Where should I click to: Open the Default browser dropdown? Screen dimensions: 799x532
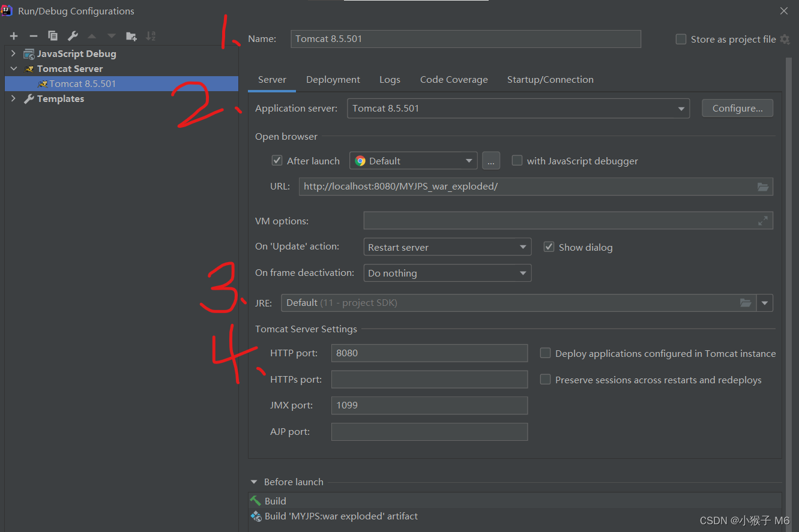pyautogui.click(x=414, y=161)
